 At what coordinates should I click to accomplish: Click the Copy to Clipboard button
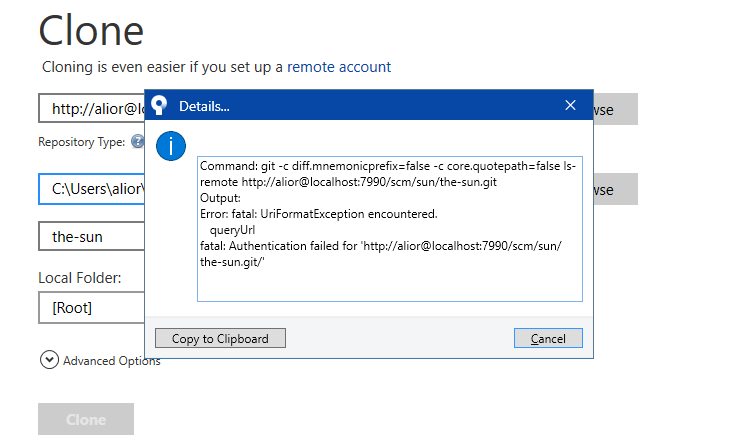tap(220, 338)
